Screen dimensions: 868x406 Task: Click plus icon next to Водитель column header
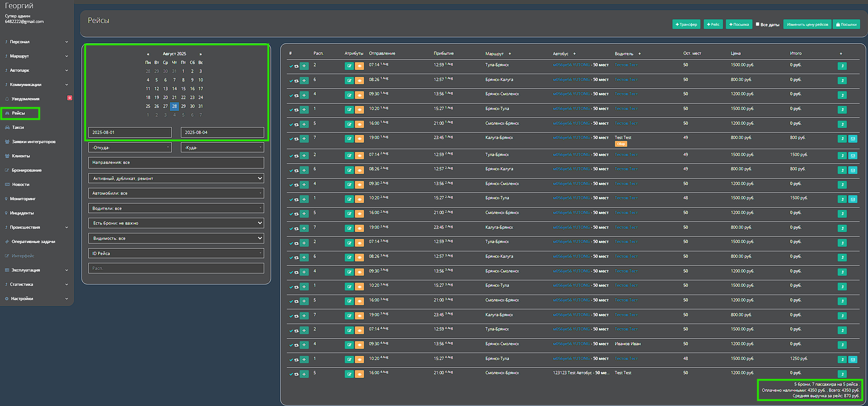pyautogui.click(x=639, y=54)
